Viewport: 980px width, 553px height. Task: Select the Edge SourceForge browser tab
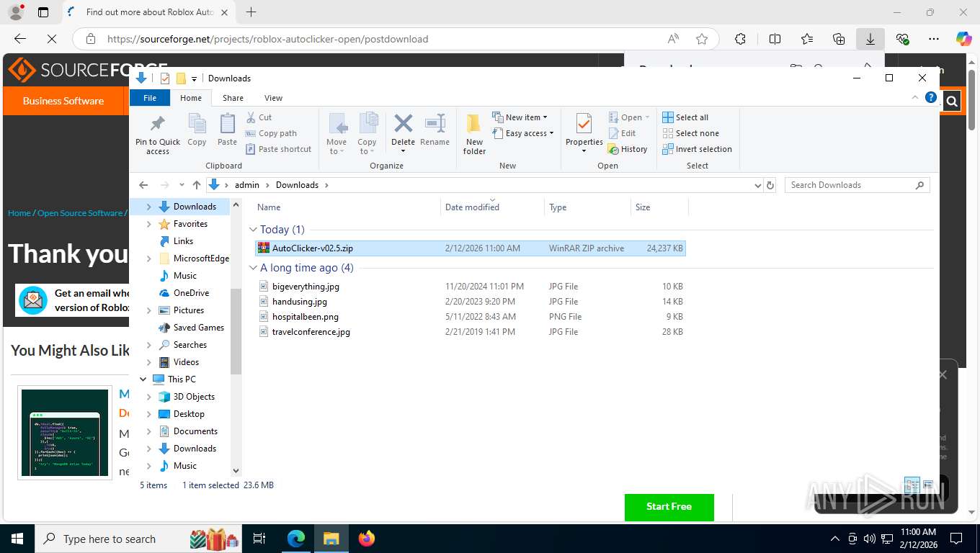(148, 12)
